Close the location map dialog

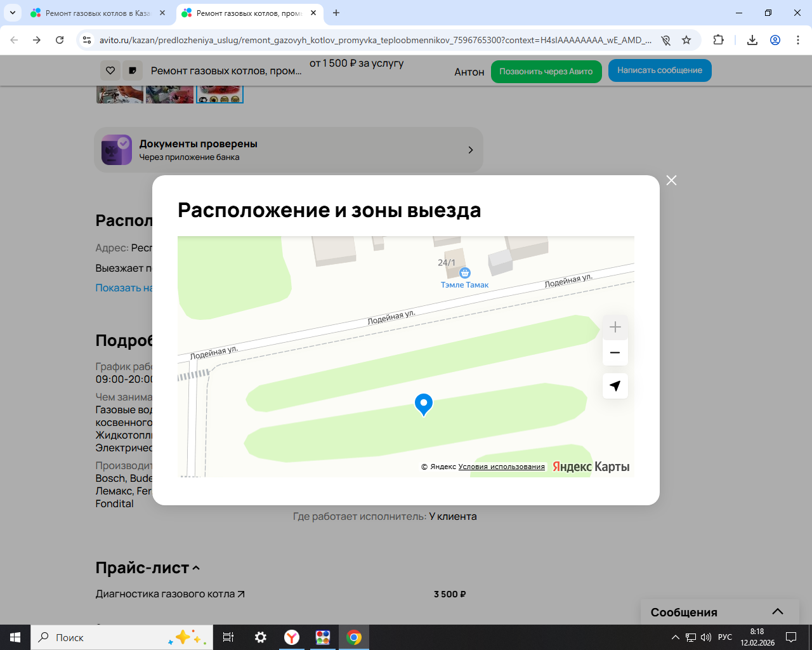click(671, 180)
